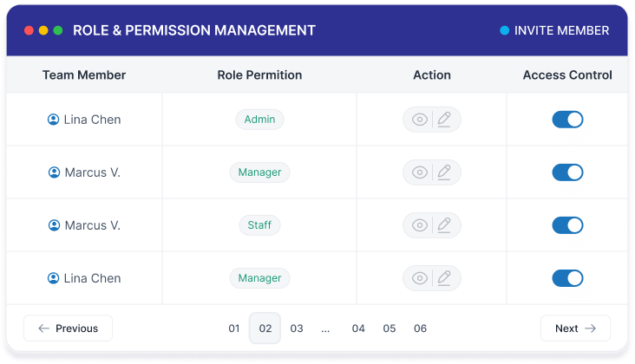
Task: Click the edit pencil icon in Admin row
Action: (x=444, y=120)
